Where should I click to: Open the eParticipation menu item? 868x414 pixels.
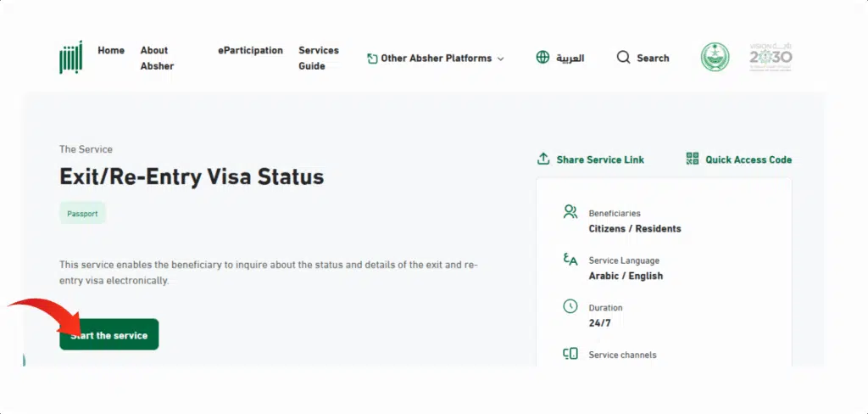tap(250, 50)
